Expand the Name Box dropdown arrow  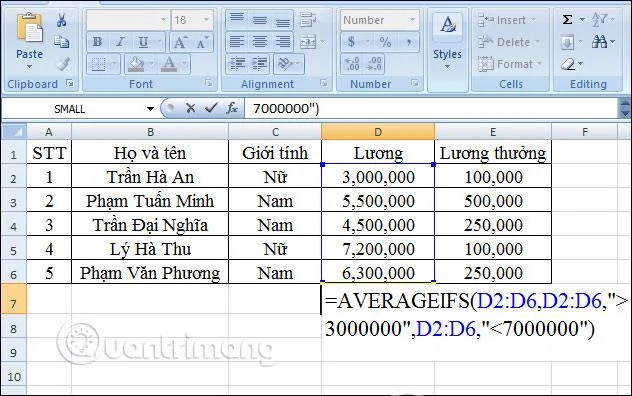click(x=150, y=109)
